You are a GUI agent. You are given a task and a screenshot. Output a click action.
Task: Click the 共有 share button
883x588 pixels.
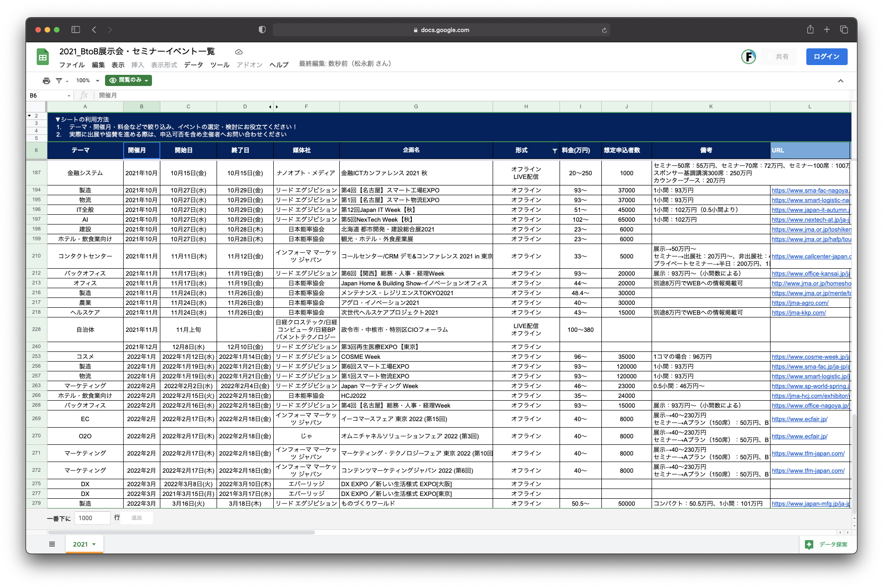778,57
